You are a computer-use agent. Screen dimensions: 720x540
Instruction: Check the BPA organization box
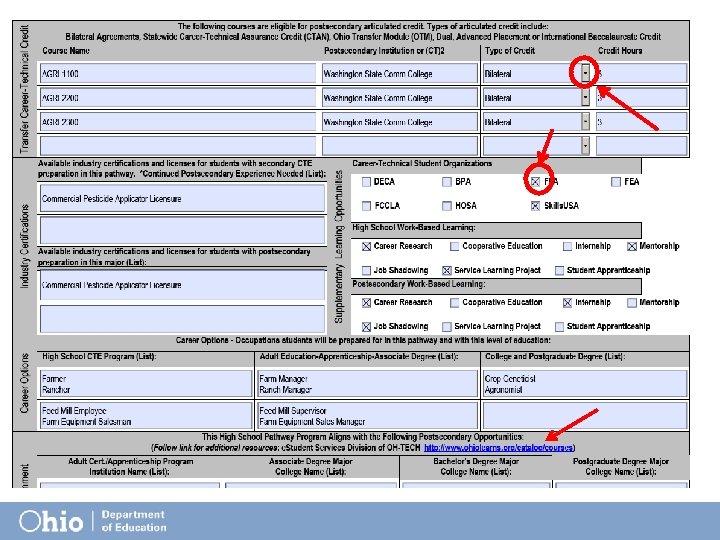(x=447, y=182)
